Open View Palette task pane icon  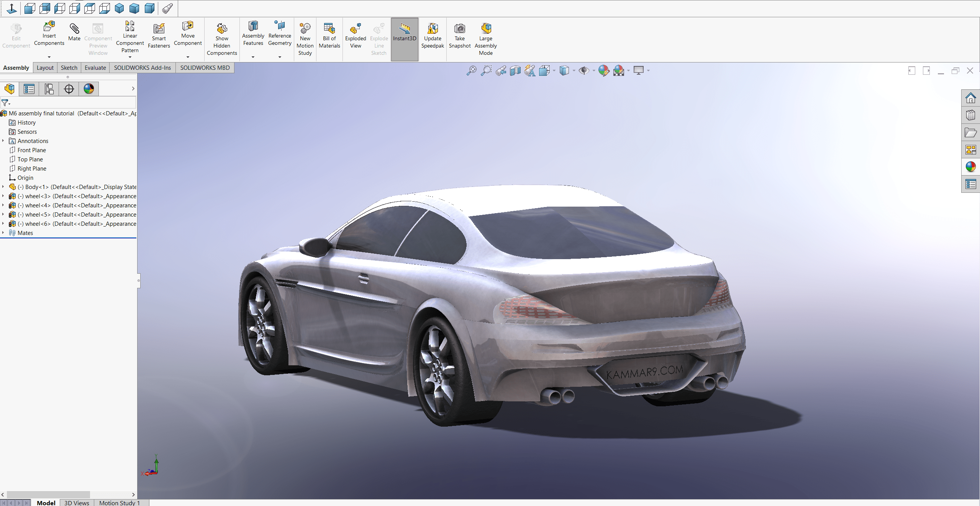click(970, 149)
